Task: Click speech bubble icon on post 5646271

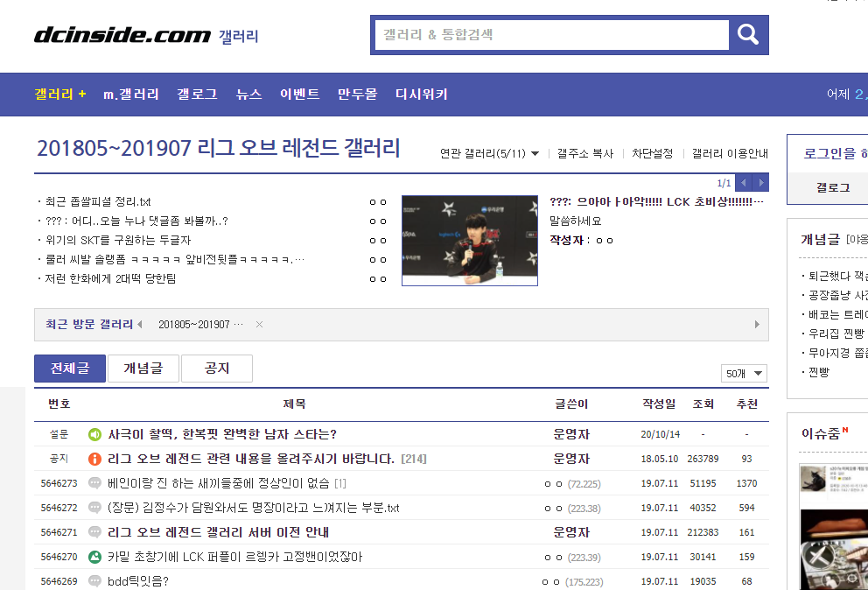Action: [x=94, y=532]
